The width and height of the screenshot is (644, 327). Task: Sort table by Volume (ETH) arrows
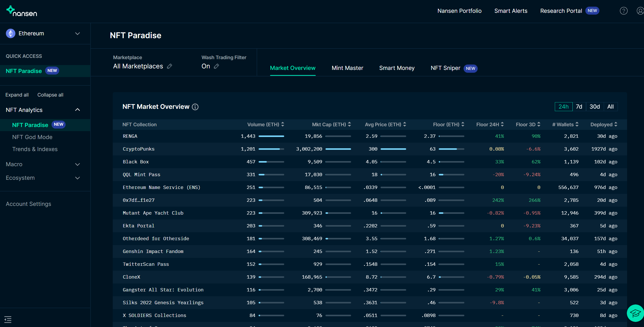click(x=283, y=124)
